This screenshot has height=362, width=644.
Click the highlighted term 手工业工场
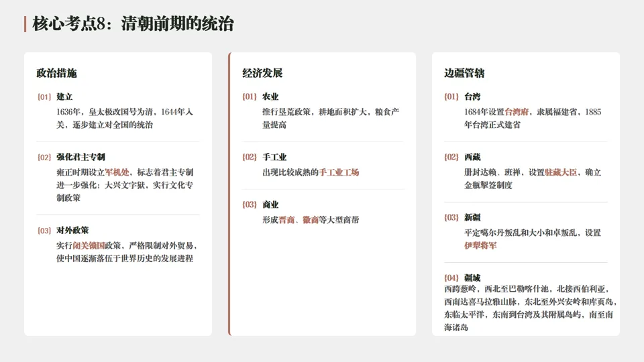339,172
